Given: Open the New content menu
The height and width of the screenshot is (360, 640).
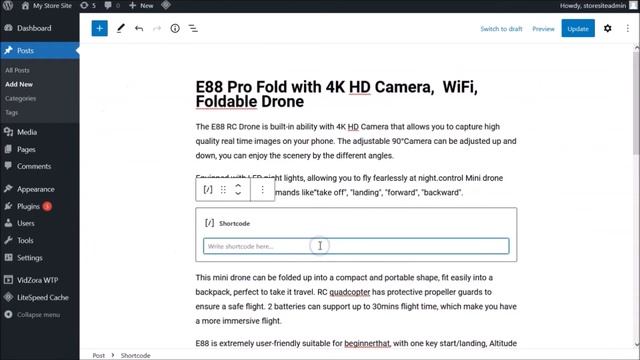Looking at the screenshot, I should (x=141, y=6).
